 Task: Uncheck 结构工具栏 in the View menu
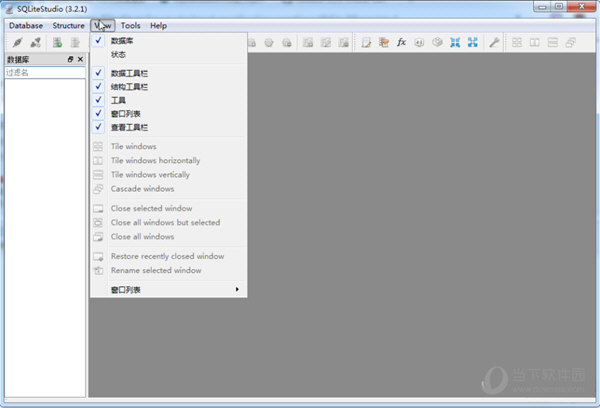[x=168, y=87]
